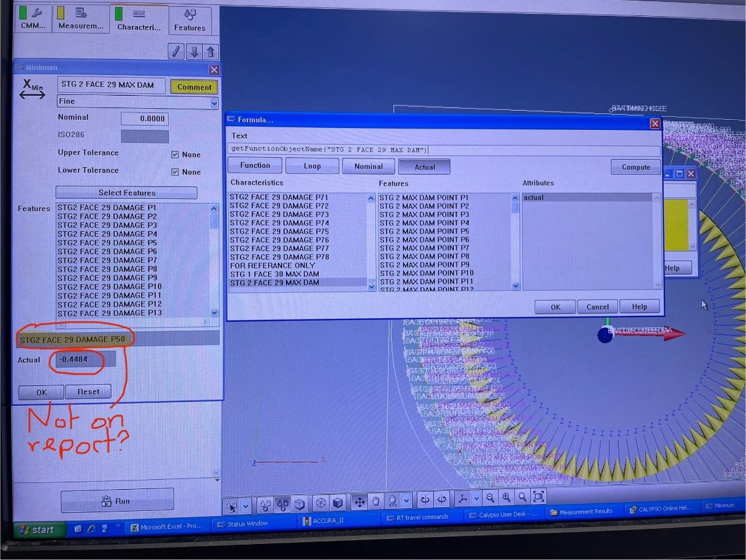The width and height of the screenshot is (746, 560).
Task: Click the Function button in Formula dialog
Action: [x=255, y=165]
